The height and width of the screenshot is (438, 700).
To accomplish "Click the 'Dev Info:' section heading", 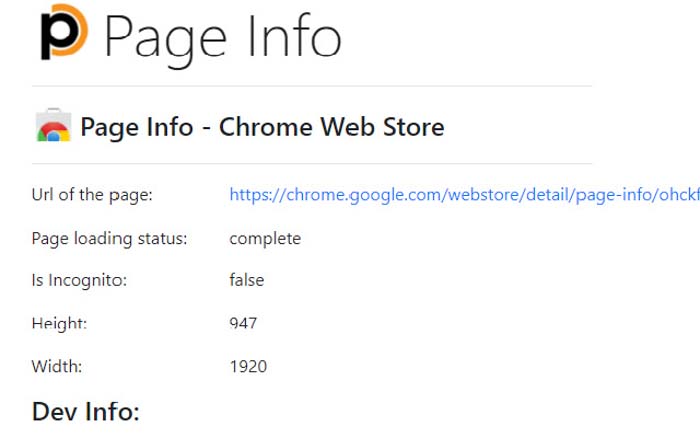I will pyautogui.click(x=86, y=412).
